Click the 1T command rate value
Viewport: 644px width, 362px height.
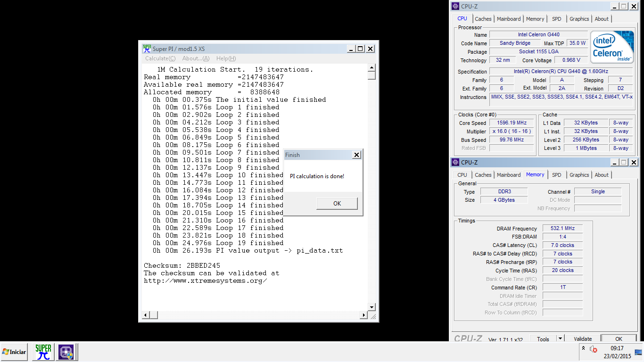tap(562, 288)
